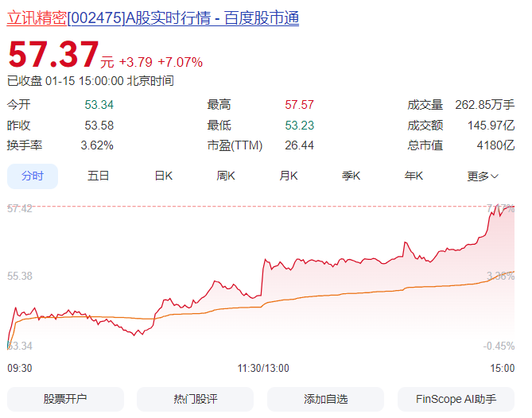
Task: Click the 换手率 value 3.62%
Action: click(97, 145)
